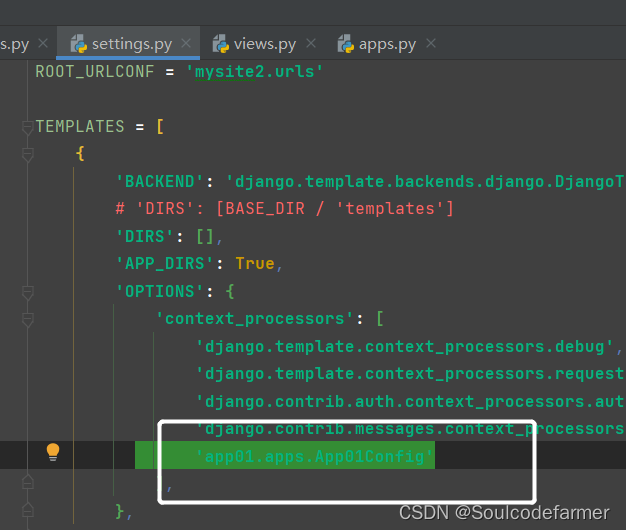
Task: Close the partially visible s.py tab
Action: tap(43, 43)
